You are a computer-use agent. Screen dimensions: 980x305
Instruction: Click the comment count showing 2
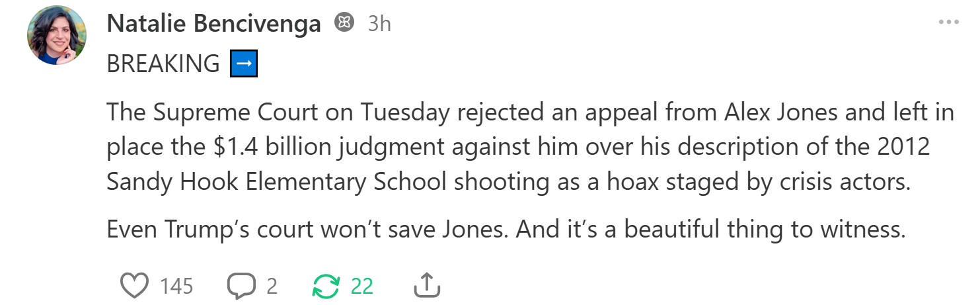coord(272,286)
